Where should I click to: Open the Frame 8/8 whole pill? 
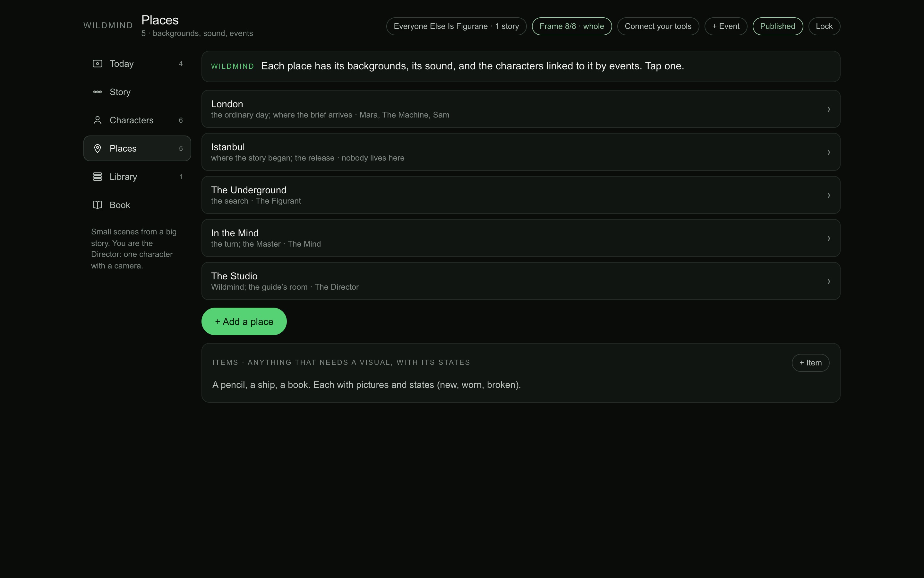tap(572, 26)
